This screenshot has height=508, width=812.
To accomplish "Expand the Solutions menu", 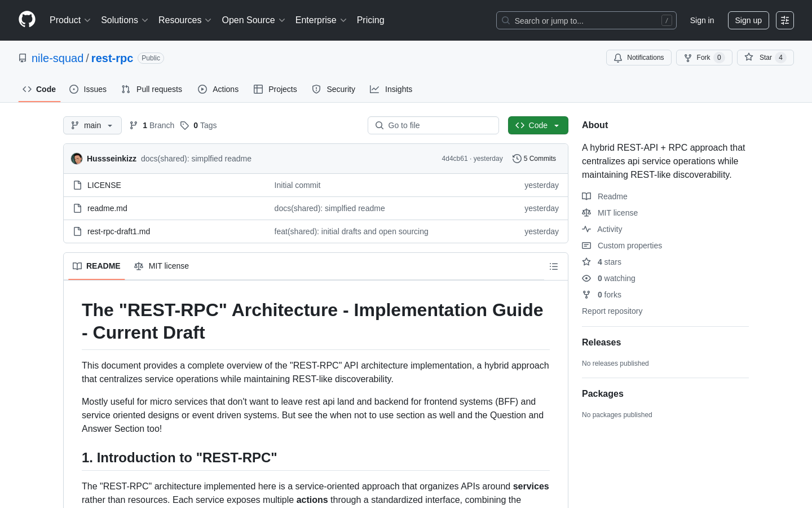I will [x=124, y=20].
